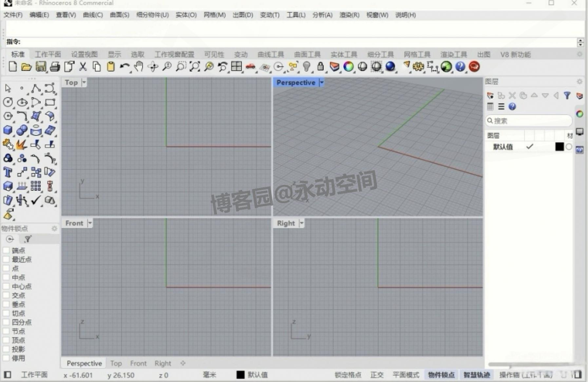Enable the 端点 object snap
This screenshot has width=588, height=382.
point(6,250)
